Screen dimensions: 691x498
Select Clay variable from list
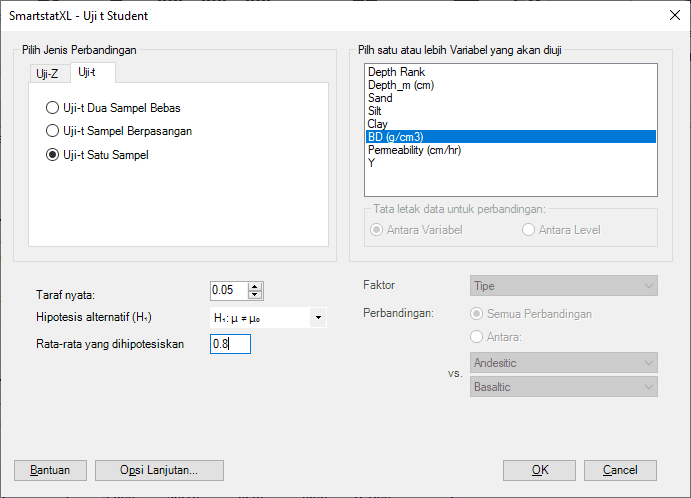pos(378,124)
